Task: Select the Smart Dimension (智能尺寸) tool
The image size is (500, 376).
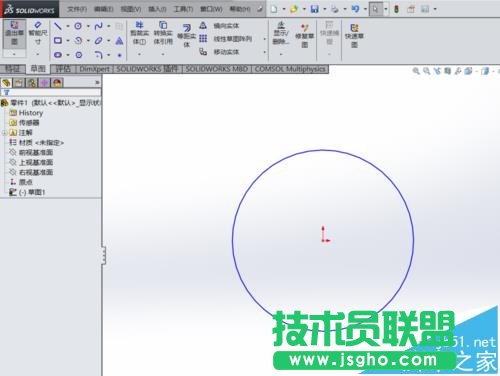Action: [x=38, y=33]
